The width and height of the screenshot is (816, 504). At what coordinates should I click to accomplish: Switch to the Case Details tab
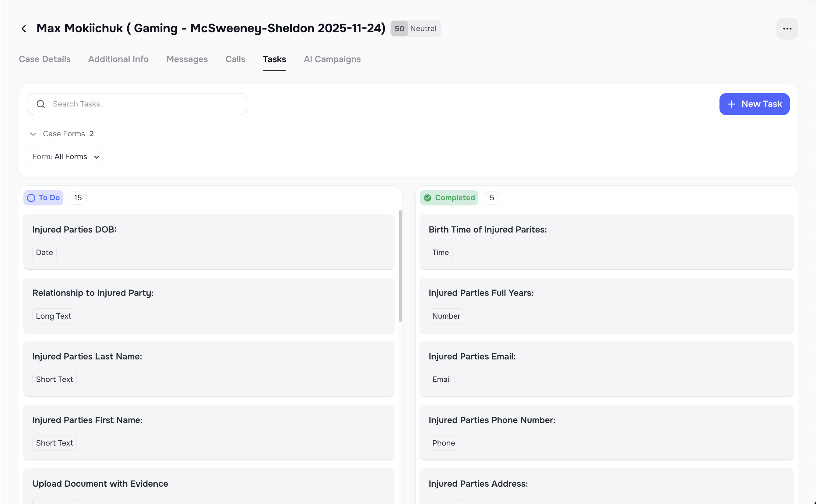[x=44, y=59]
